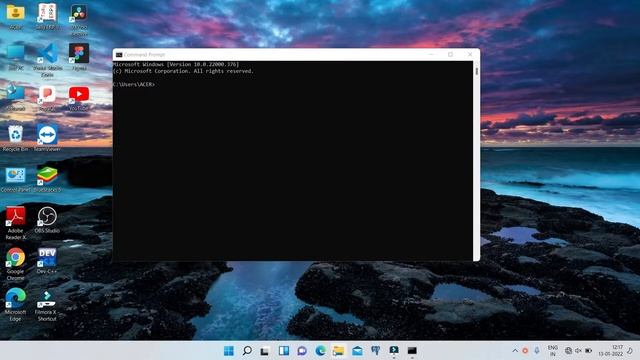Open Google Chrome desktop shortcut
The image size is (640, 360).
(x=16, y=264)
